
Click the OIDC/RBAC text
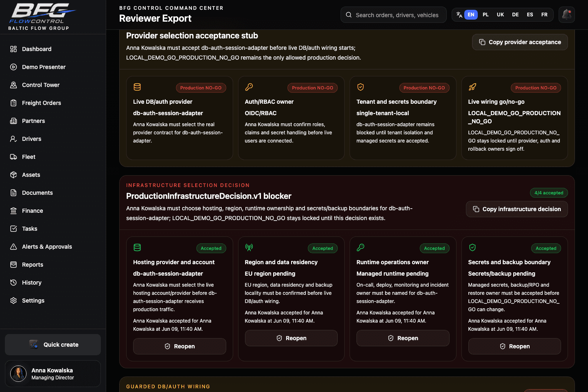coord(261,113)
